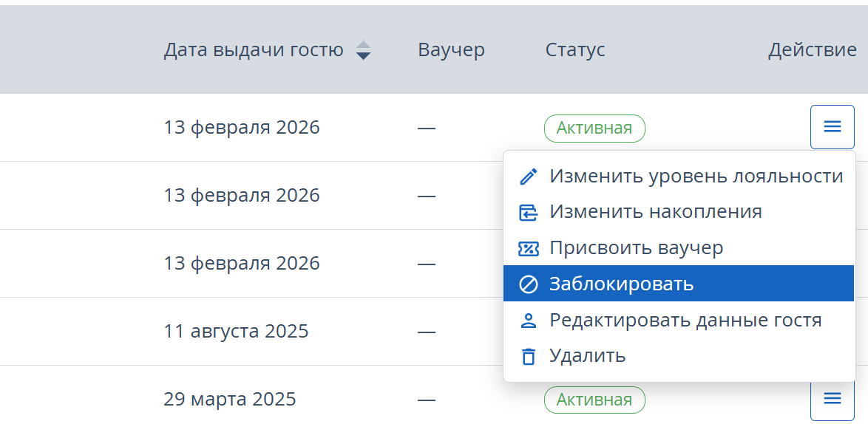The image size is (868, 424).
Task: Sort by guest issue date arrows
Action: click(363, 50)
